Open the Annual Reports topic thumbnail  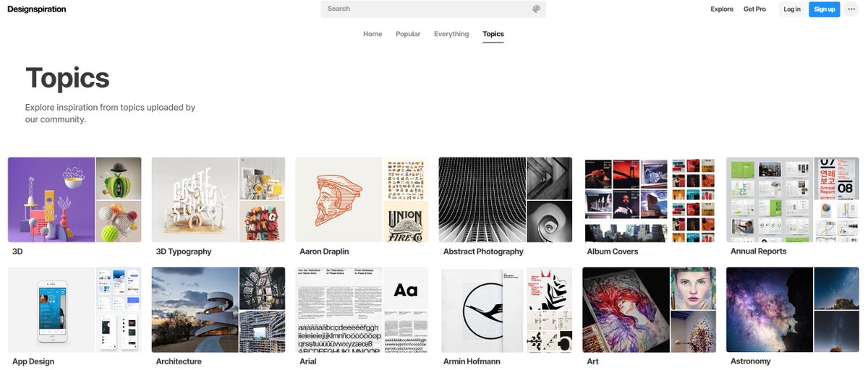click(x=770, y=199)
